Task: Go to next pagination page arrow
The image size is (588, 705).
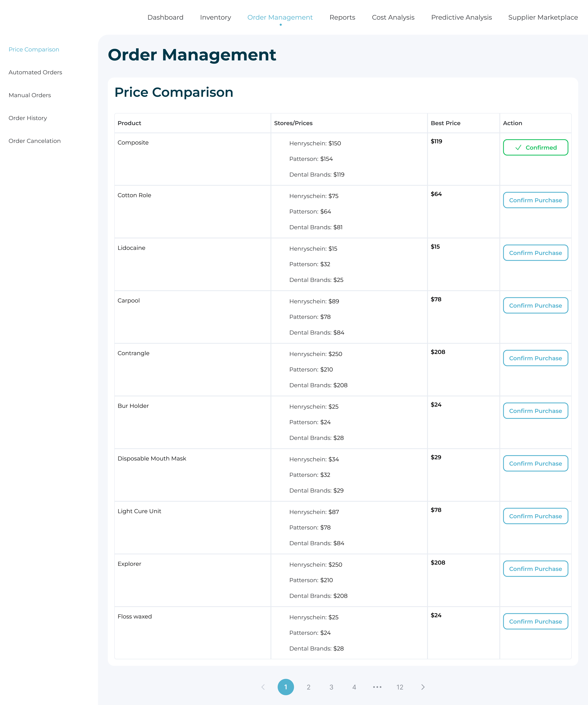Action: tap(423, 687)
